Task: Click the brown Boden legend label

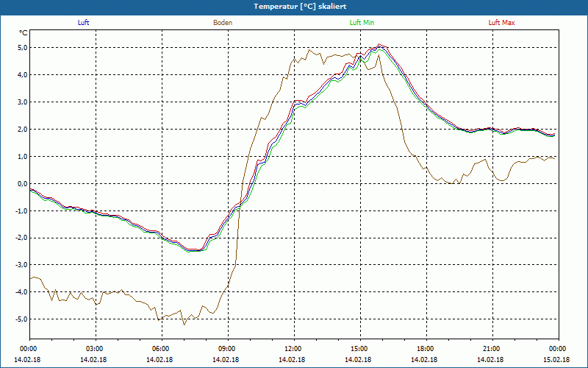Action: [223, 23]
